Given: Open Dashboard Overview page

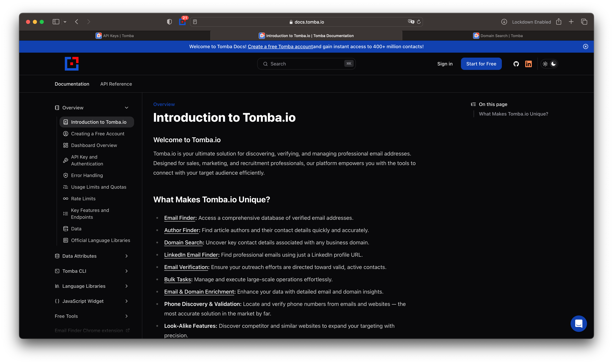Looking at the screenshot, I should (97, 145).
